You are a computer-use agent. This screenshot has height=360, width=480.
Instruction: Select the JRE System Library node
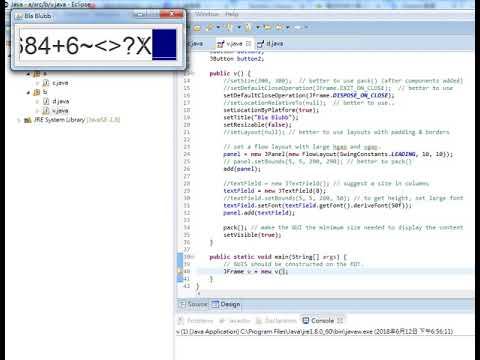point(73,120)
